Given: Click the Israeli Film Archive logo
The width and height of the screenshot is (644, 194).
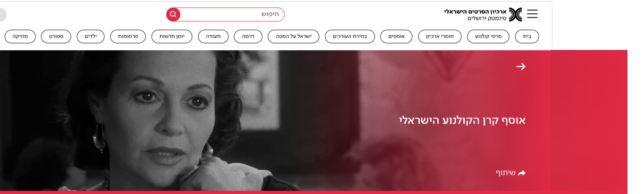Looking at the screenshot, I should tap(483, 15).
